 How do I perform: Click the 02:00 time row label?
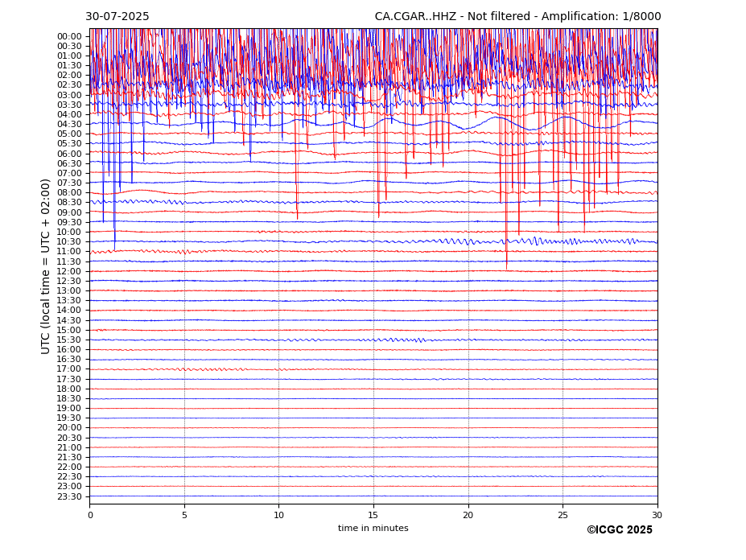pyautogui.click(x=69, y=75)
